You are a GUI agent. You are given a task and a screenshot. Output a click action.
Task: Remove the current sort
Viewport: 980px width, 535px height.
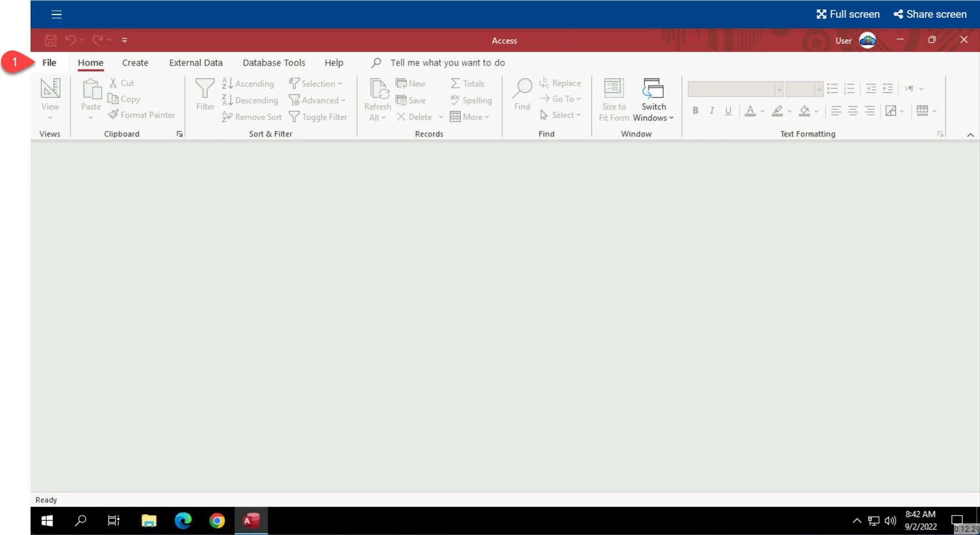click(251, 117)
